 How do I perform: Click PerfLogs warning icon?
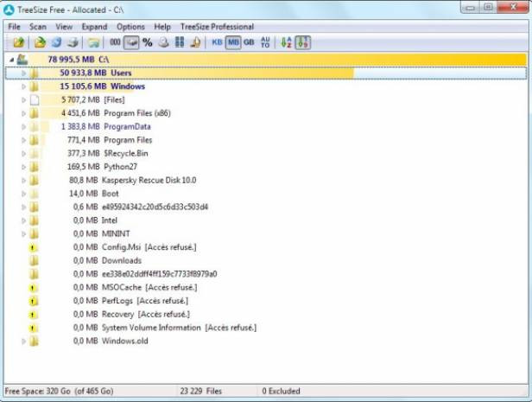coord(33,301)
